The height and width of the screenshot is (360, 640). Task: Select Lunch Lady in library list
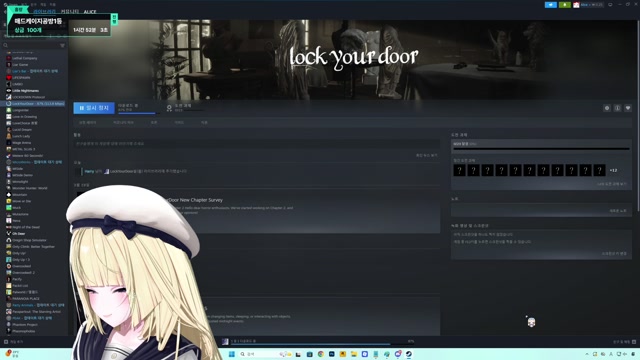(21, 136)
